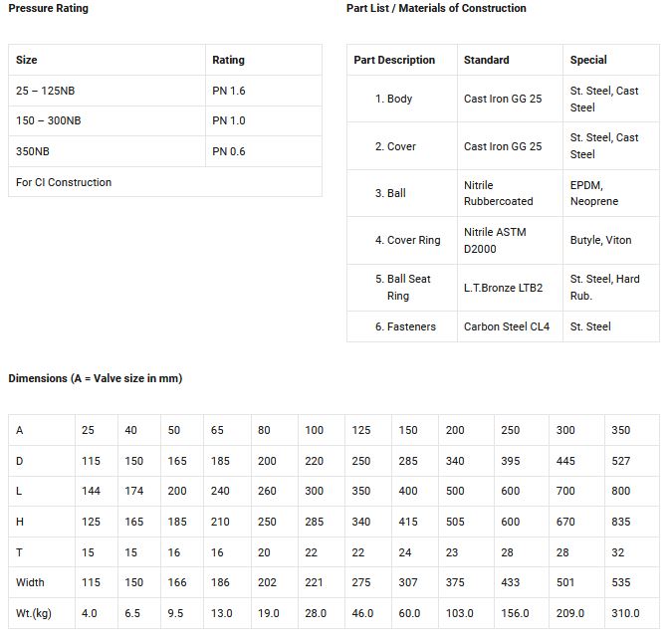
Task: Click the Width row label
Action: tap(30, 582)
